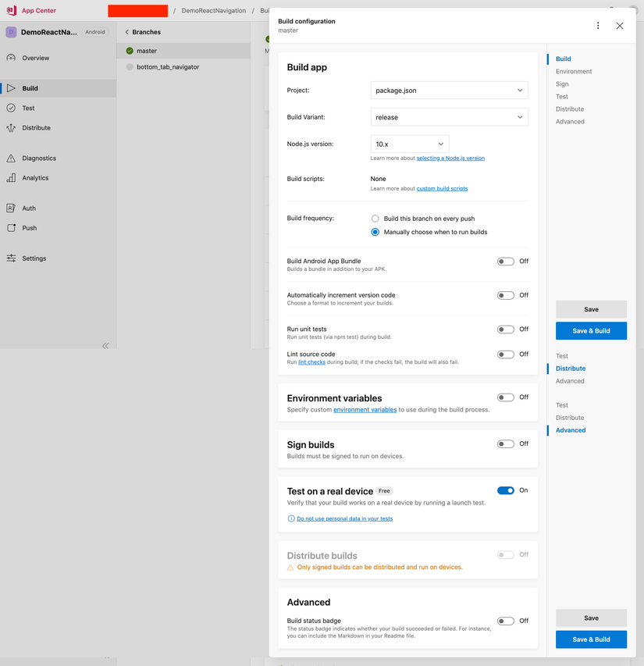Click the Settings sliders icon
Image resolution: width=644 pixels, height=666 pixels.
click(x=11, y=258)
